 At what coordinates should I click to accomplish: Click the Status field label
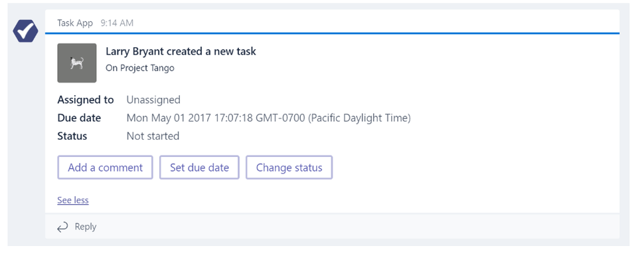72,136
